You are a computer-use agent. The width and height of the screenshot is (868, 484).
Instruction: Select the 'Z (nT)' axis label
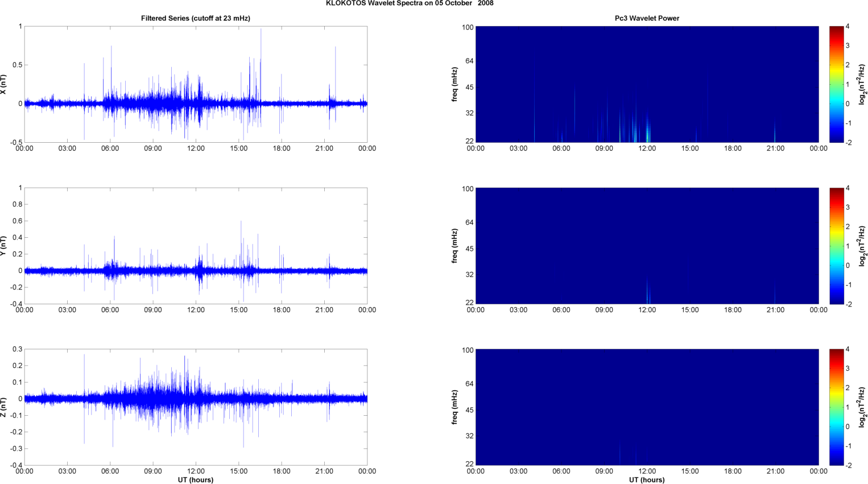pos(3,407)
